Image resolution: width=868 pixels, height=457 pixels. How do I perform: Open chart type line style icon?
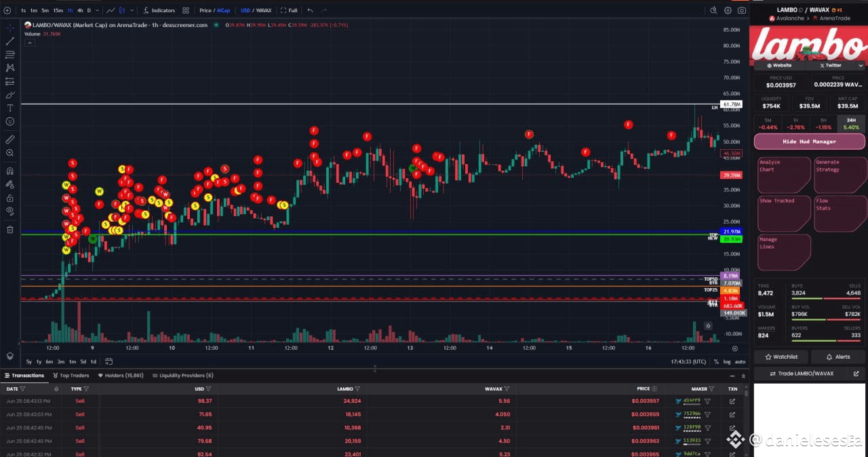pos(111,10)
